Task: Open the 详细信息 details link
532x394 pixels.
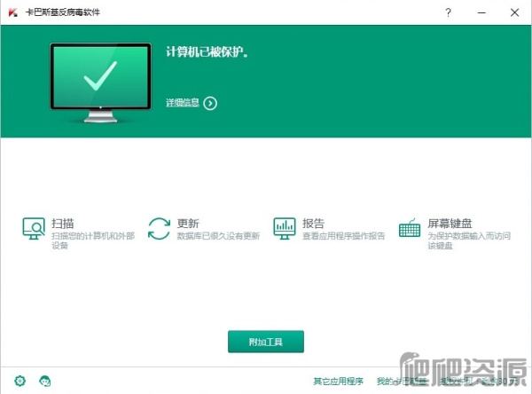Action: 183,103
